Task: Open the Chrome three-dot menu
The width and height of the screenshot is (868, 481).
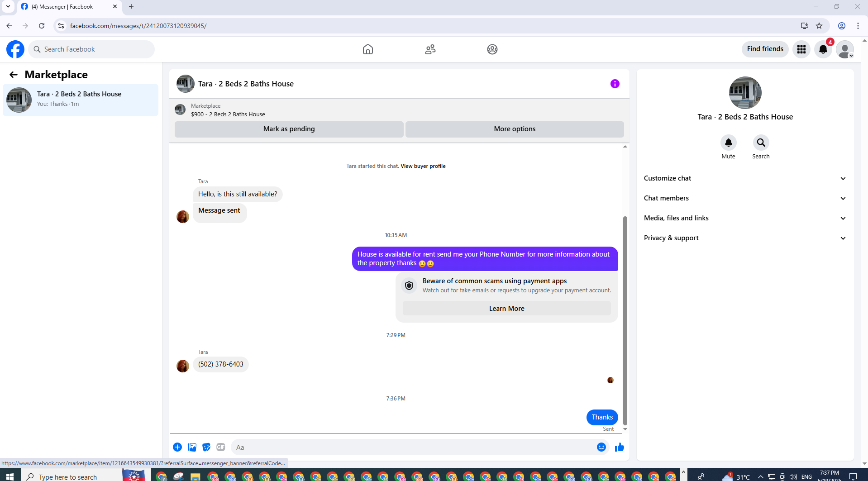Action: tap(858, 26)
